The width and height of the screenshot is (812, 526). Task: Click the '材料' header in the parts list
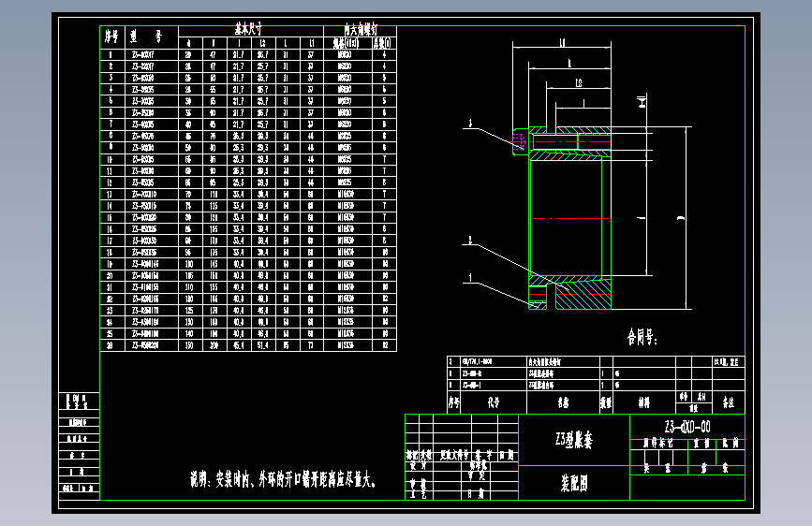[x=643, y=402]
